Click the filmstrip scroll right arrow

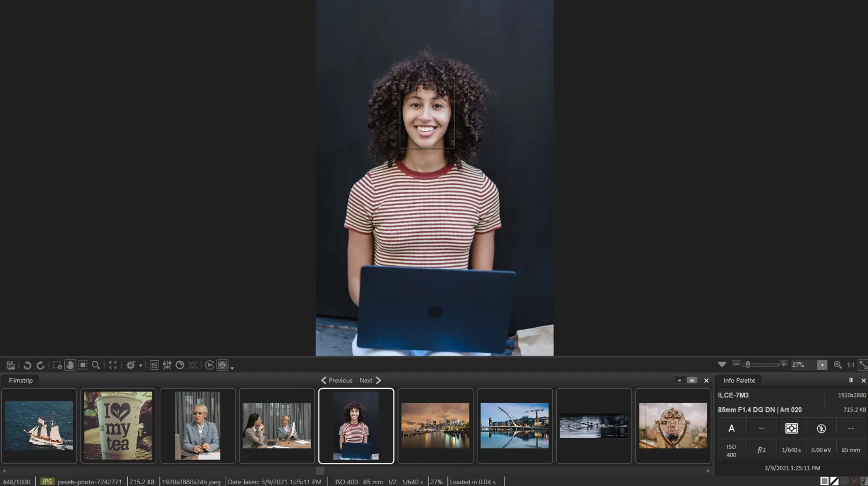(x=708, y=471)
